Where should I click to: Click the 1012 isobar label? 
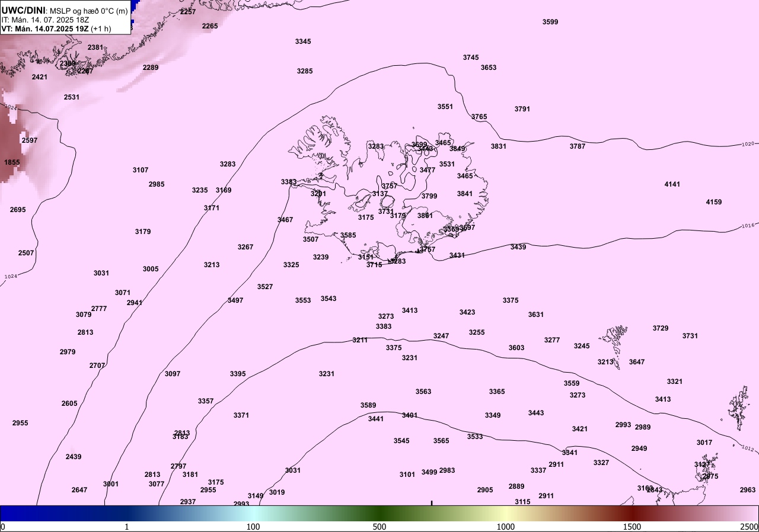tap(747, 448)
